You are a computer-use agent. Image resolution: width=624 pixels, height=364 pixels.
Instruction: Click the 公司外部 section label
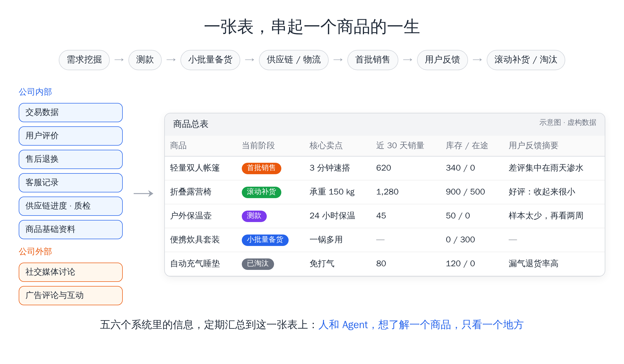click(x=35, y=252)
